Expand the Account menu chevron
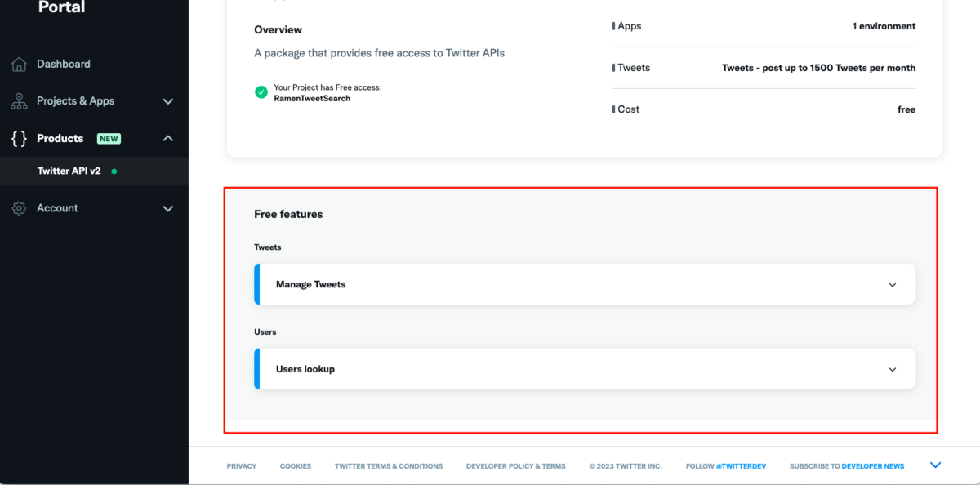Screen dimensions: 980x485 pos(168,208)
